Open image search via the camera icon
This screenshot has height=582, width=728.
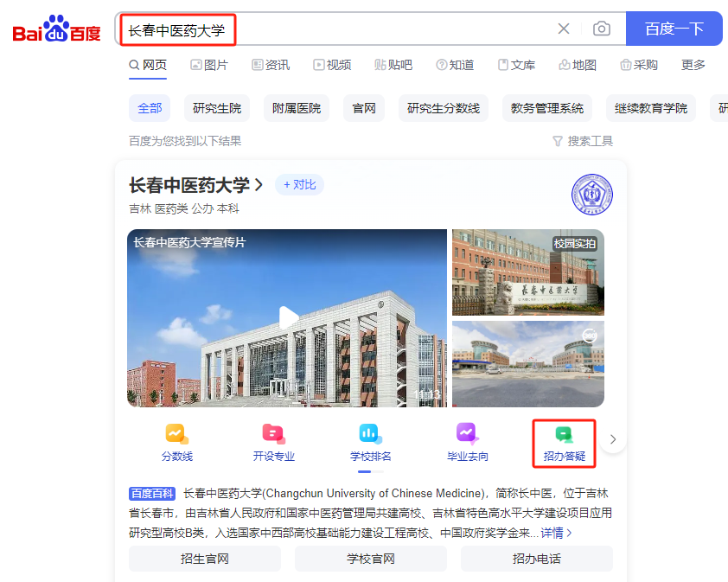click(x=601, y=29)
